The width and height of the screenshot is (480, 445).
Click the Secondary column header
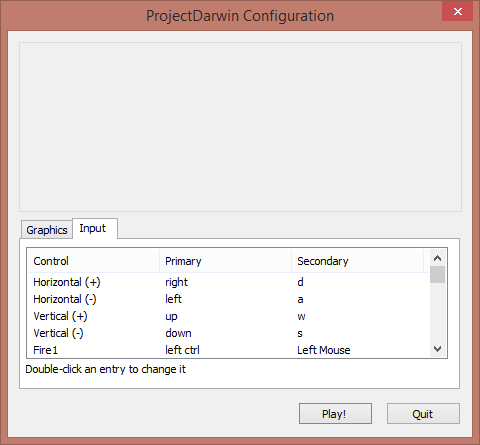click(357, 261)
